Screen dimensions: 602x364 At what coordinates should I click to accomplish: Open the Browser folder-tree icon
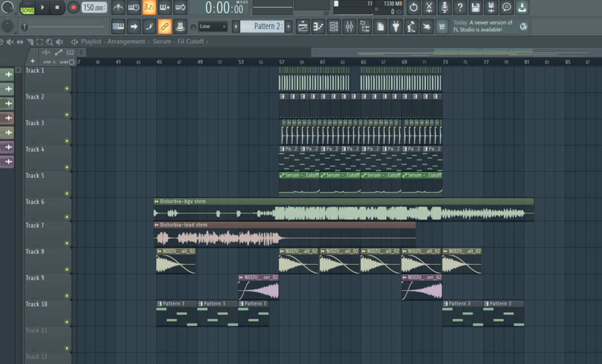[x=365, y=27]
